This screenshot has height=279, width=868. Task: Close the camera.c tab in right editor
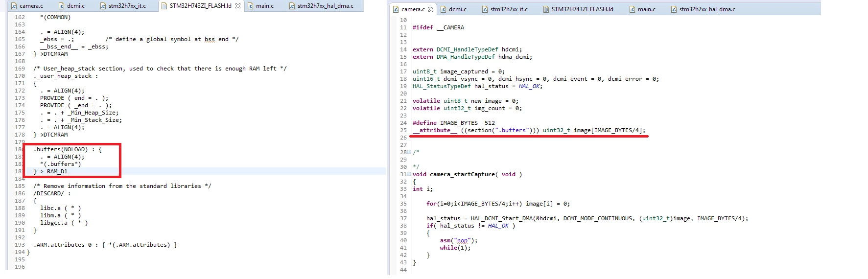click(x=430, y=9)
